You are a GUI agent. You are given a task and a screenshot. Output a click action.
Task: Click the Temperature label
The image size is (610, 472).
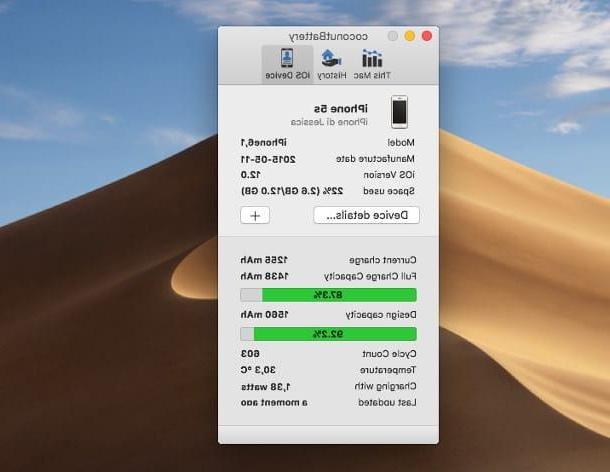tap(388, 370)
